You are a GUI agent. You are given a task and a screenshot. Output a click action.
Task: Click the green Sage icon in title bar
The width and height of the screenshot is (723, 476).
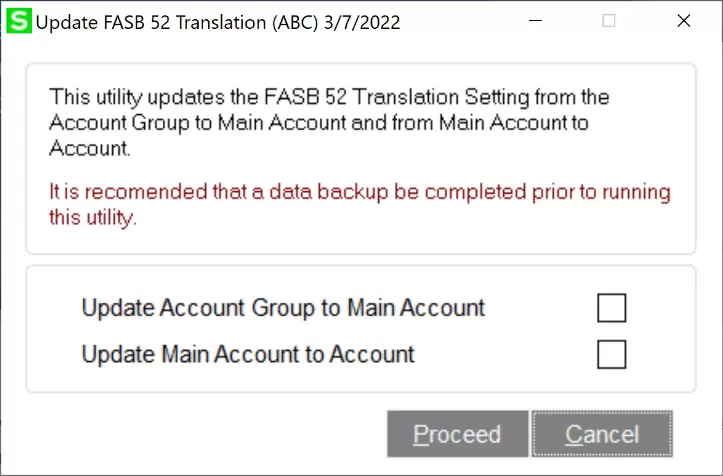click(x=18, y=21)
